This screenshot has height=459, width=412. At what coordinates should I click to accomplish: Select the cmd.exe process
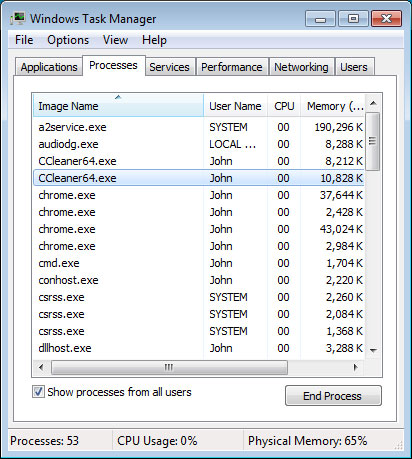click(199, 263)
